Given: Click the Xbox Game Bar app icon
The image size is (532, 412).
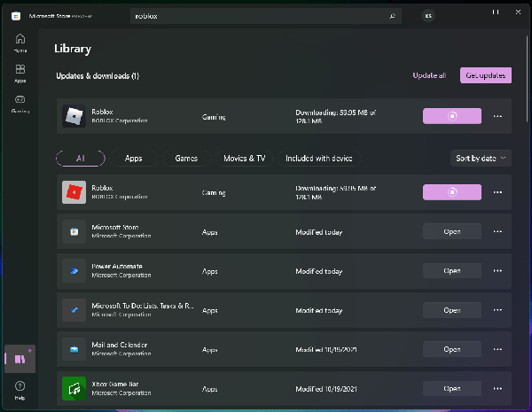Looking at the screenshot, I should pyautogui.click(x=74, y=389).
